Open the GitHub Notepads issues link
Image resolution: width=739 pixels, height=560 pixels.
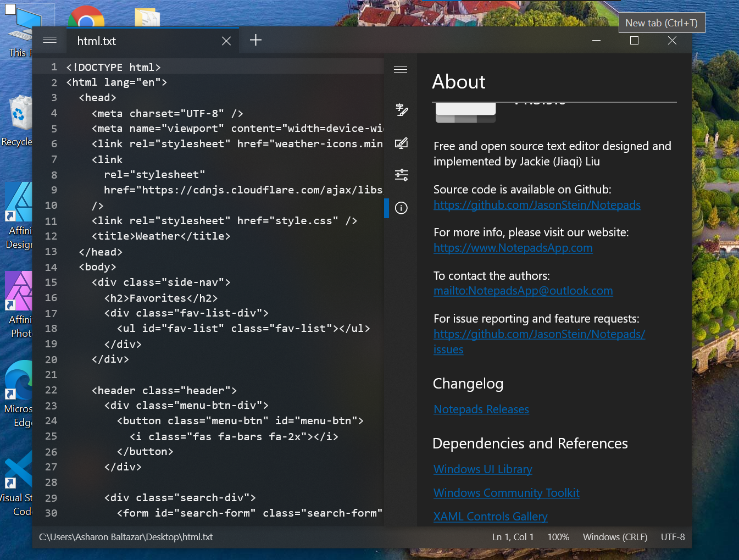[539, 341]
